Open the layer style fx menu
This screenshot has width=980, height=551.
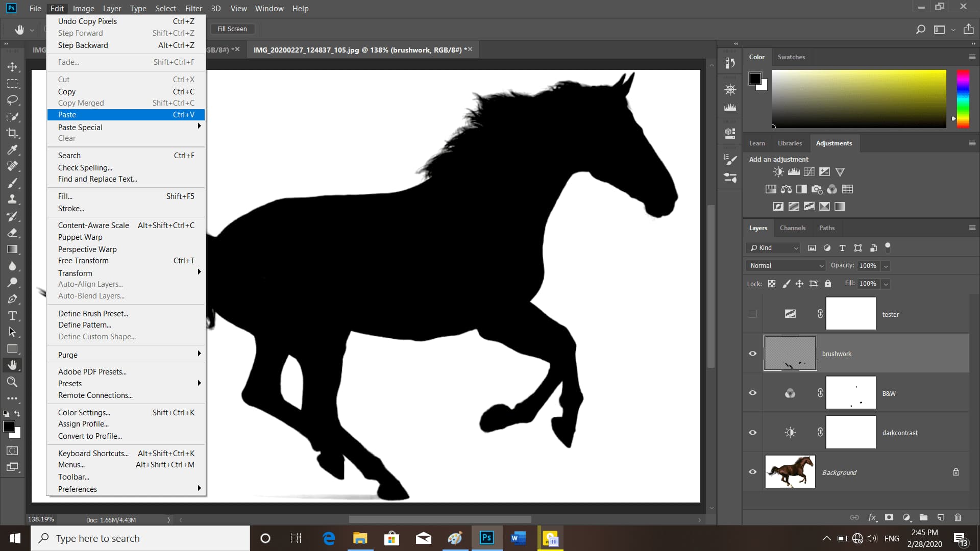click(x=872, y=517)
